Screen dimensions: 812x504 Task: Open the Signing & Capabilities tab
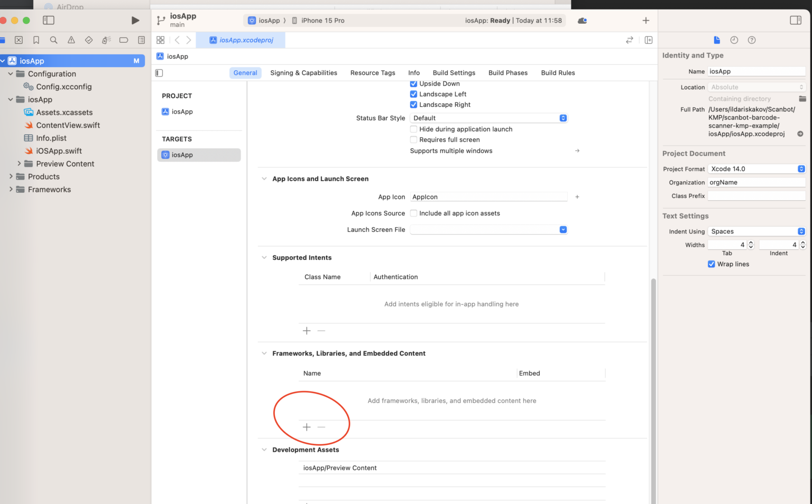pos(303,72)
